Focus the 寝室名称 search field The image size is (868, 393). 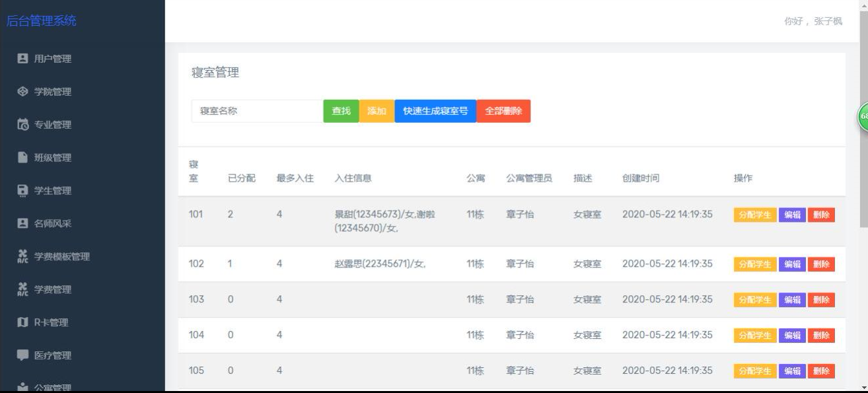click(x=257, y=111)
